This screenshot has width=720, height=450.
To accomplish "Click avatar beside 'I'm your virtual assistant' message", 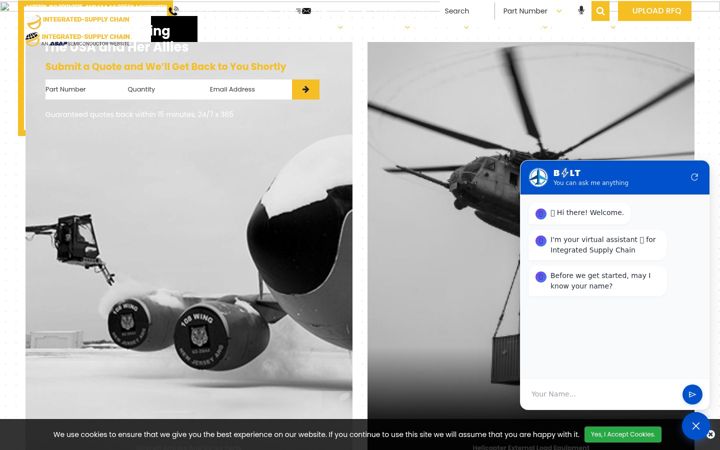I will pos(541,241).
